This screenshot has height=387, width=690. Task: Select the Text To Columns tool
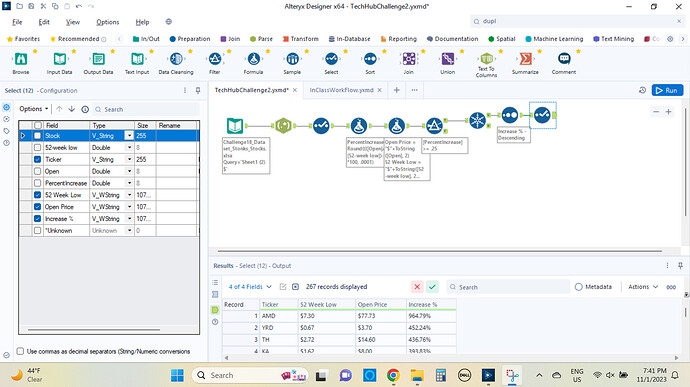coord(486,59)
